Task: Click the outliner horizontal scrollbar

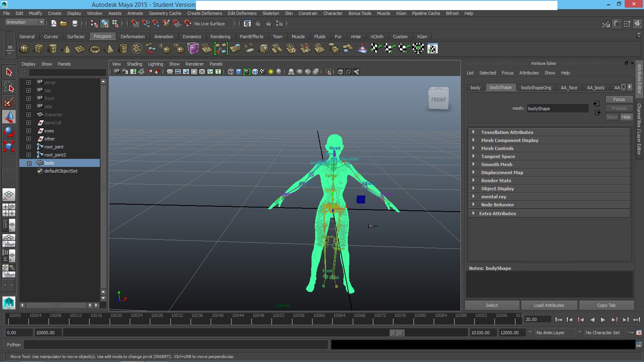Action: click(56, 305)
